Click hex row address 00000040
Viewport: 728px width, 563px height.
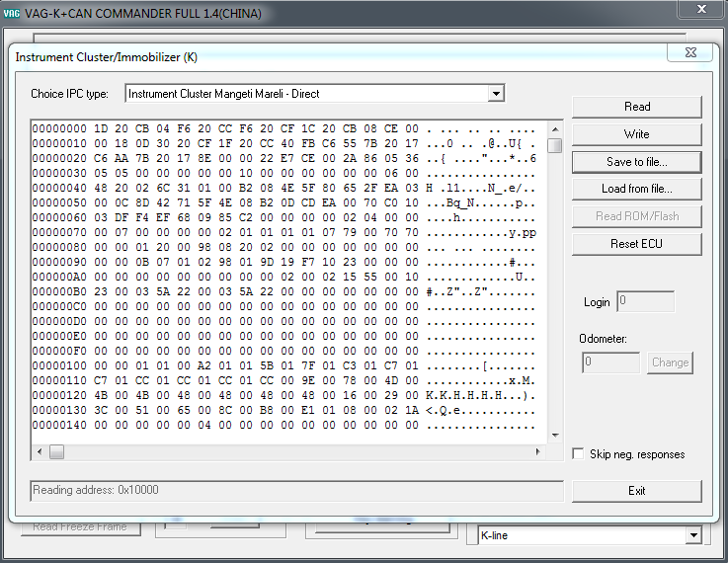(x=59, y=189)
